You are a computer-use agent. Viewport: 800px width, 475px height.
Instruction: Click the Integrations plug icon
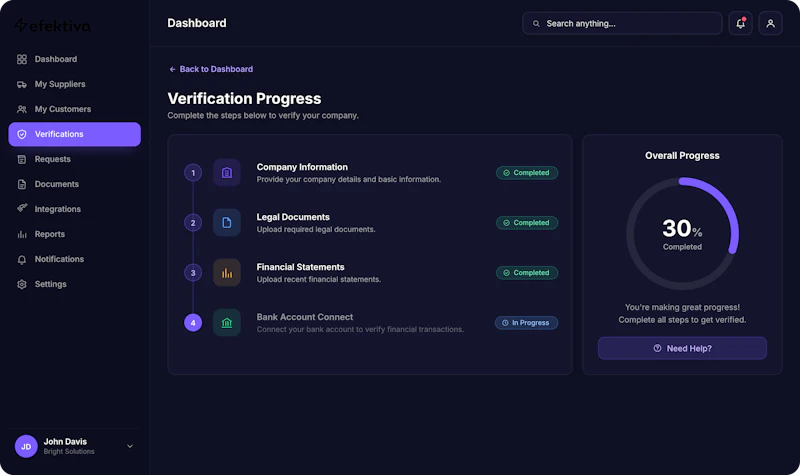pyautogui.click(x=21, y=208)
